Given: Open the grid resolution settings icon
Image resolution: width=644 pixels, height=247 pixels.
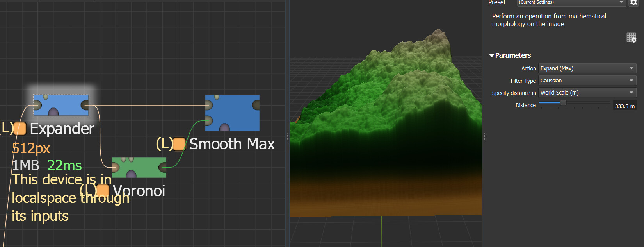Looking at the screenshot, I should [631, 38].
